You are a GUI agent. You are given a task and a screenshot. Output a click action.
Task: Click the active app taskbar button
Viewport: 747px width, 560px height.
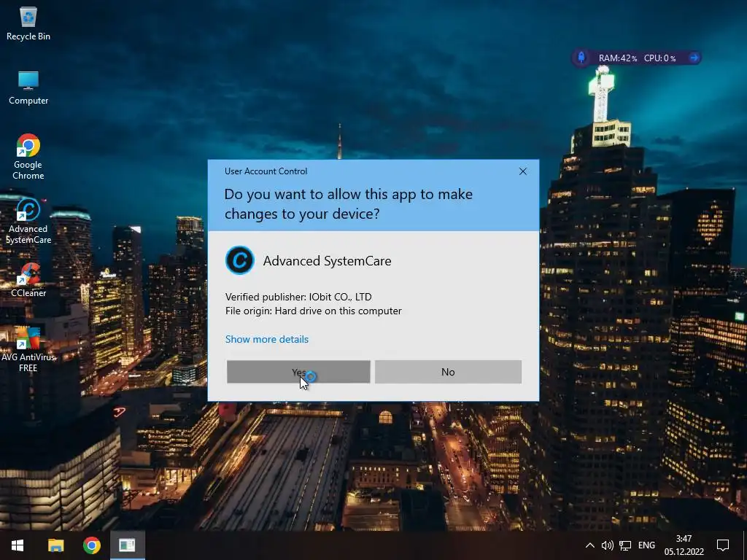(127, 545)
